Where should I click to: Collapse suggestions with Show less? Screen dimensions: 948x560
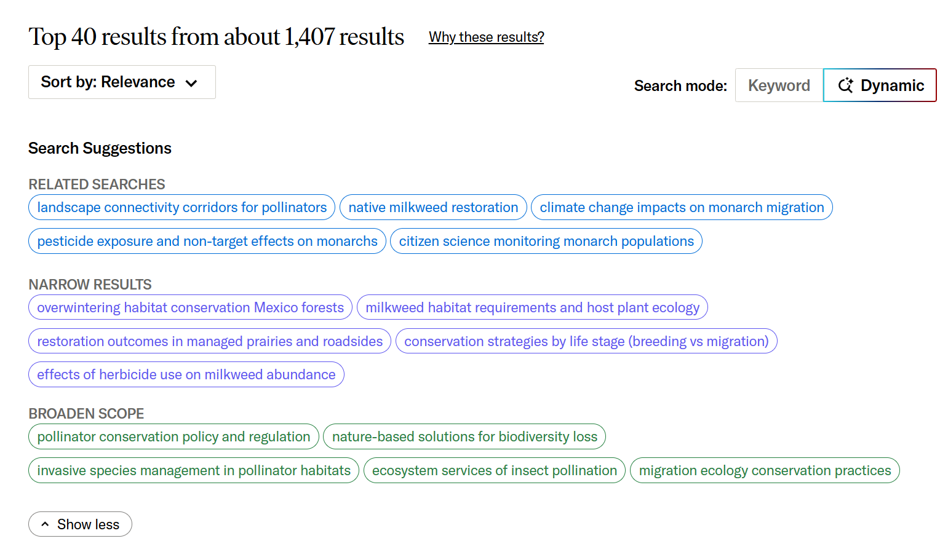80,524
